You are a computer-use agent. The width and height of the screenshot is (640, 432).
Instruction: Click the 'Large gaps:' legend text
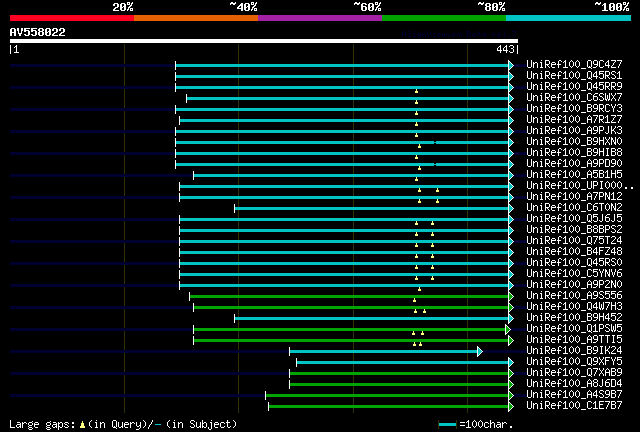click(x=43, y=424)
